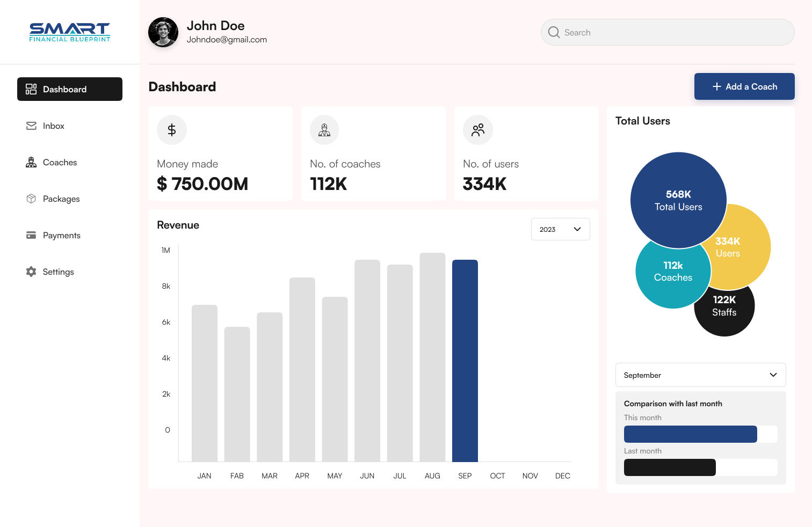Open the Payments menu item
Image resolution: width=812 pixels, height=527 pixels.
tap(61, 236)
